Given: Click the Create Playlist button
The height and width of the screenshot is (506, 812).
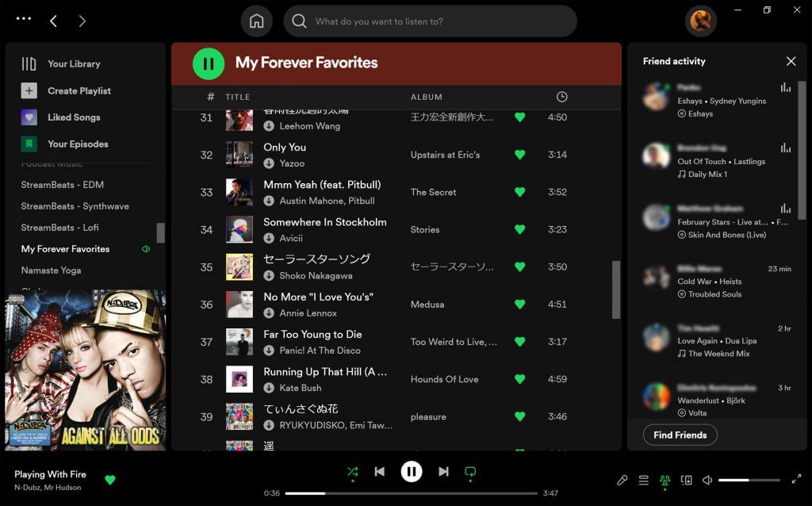Looking at the screenshot, I should (x=79, y=91).
